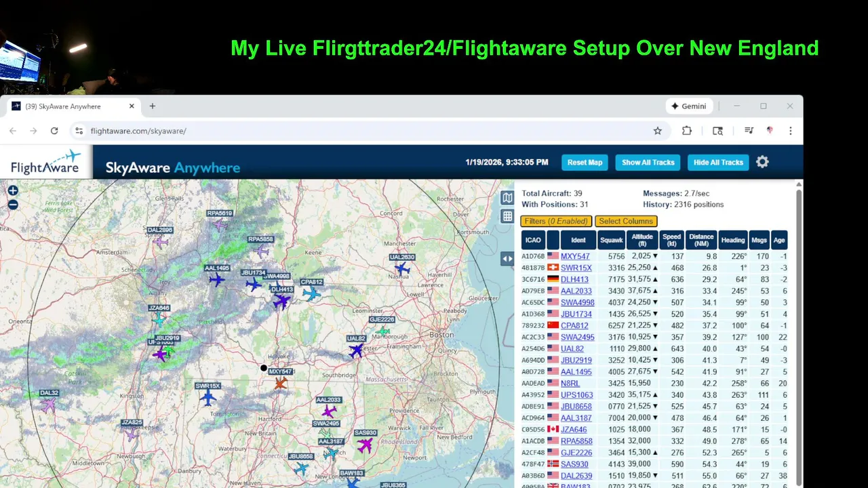The width and height of the screenshot is (868, 488).
Task: Select the JZA646 plane icon on map
Action: point(159,319)
